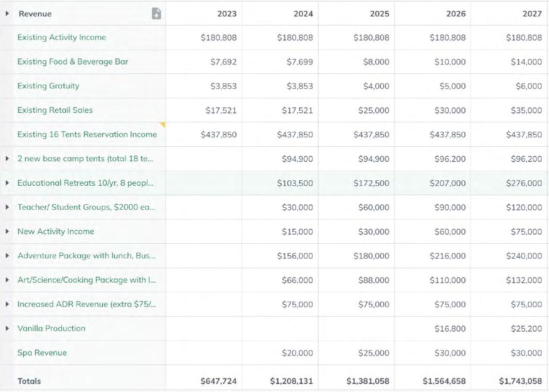Open Existing Retail Sales item
The width and height of the screenshot is (549, 392).
55,110
